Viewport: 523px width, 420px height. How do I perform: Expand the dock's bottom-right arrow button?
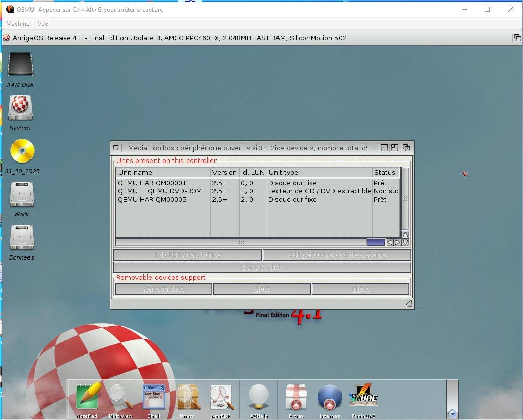coord(453,414)
